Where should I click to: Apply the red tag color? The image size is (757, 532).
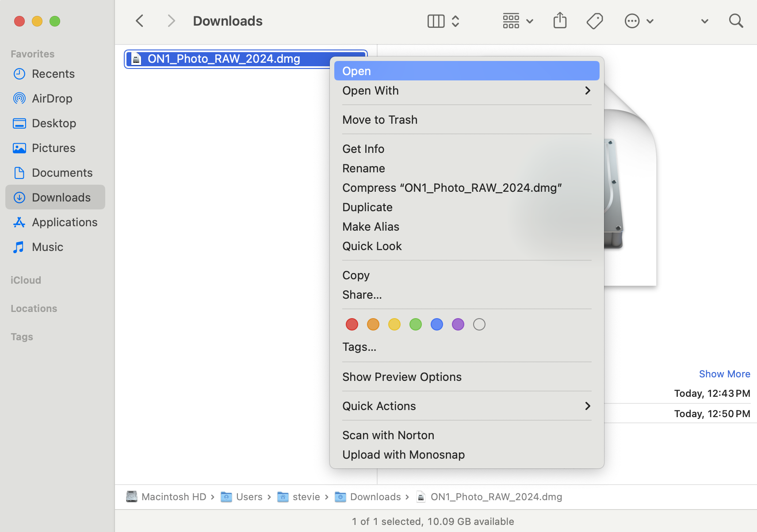tap(352, 324)
